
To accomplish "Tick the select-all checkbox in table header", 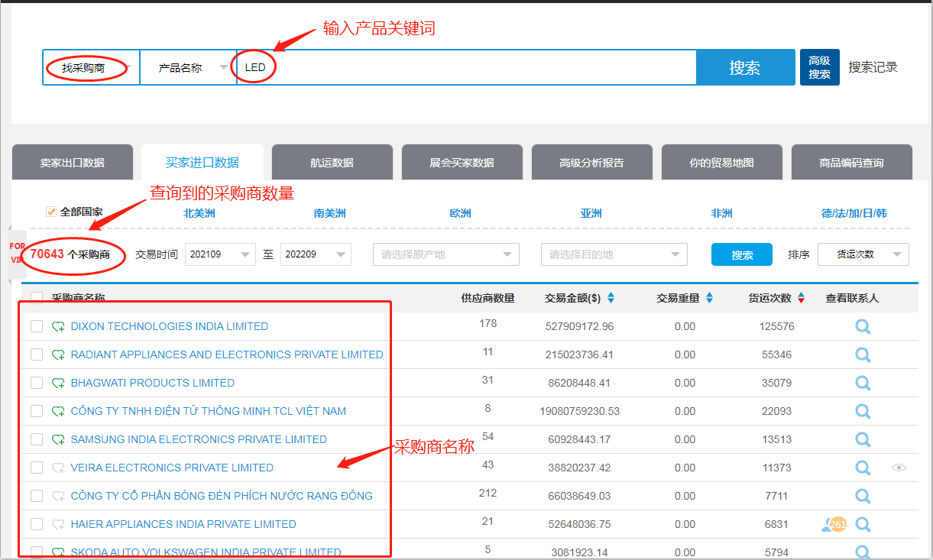I will click(37, 298).
